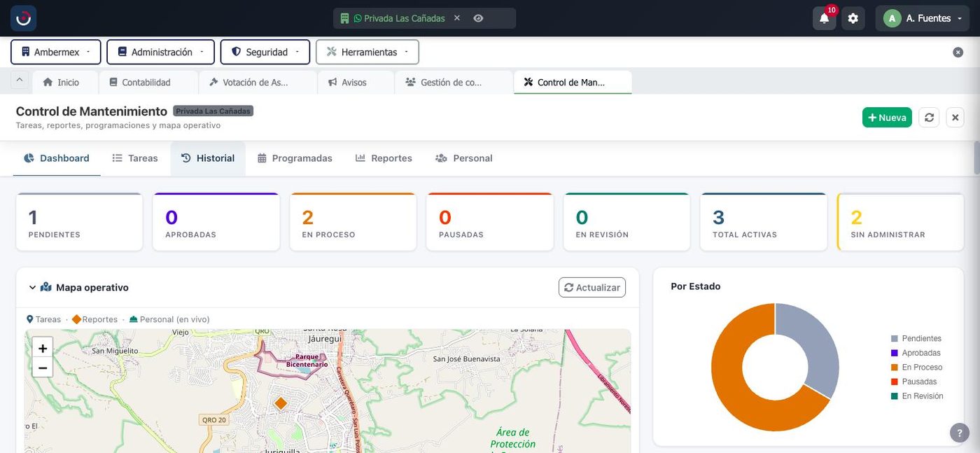Viewport: 980px width, 453px height.
Task: Click the Actualizar map button
Action: (592, 288)
